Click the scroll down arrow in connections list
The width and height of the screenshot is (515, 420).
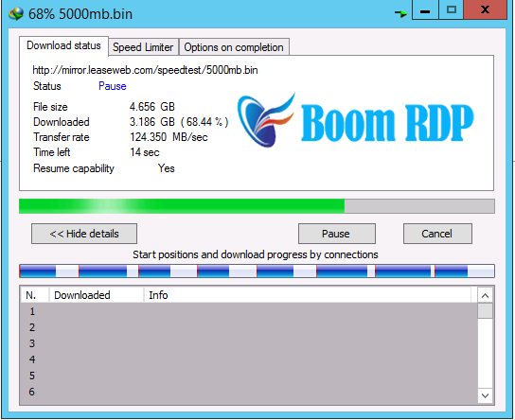point(485,395)
